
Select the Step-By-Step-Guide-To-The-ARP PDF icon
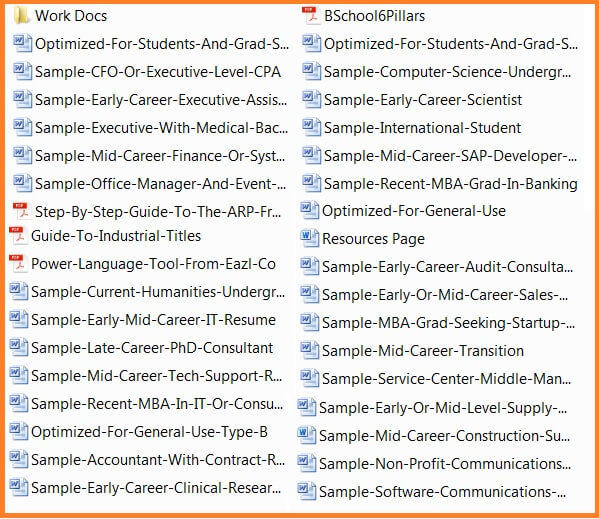[22, 211]
